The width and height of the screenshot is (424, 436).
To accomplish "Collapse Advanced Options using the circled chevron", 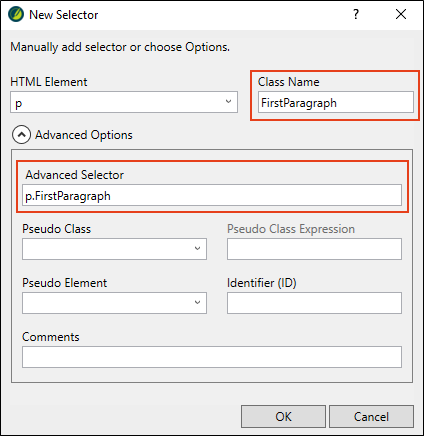I will tap(21, 135).
